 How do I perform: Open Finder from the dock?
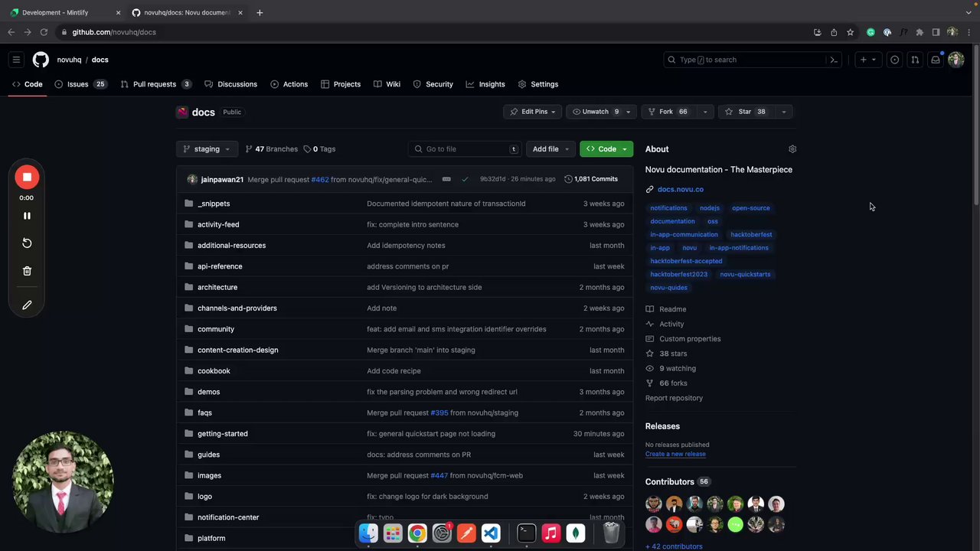(368, 533)
